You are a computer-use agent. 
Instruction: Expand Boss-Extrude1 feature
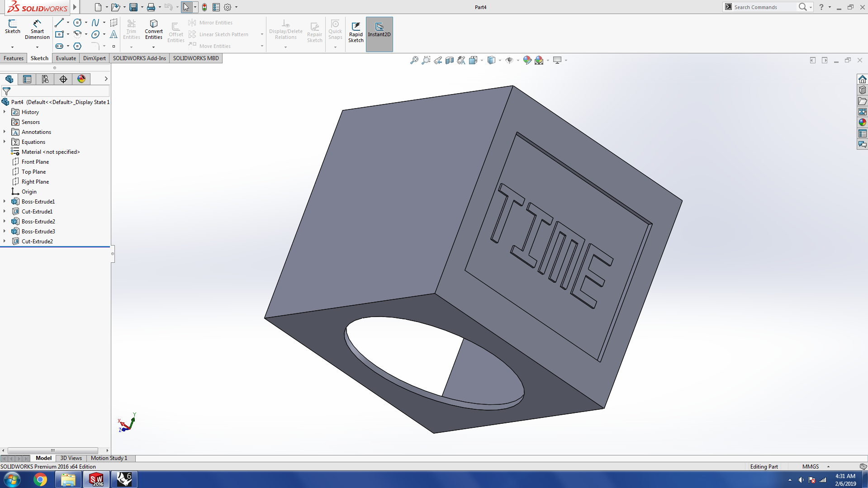[x=5, y=201]
